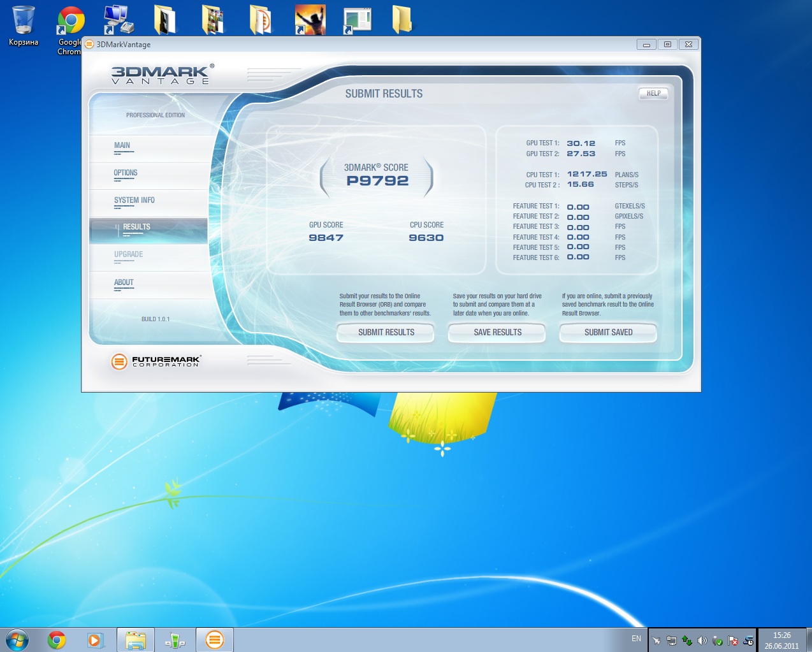Screen dimensions: 812x652
Task: Open the plain yellow desktop folder
Action: point(402,20)
